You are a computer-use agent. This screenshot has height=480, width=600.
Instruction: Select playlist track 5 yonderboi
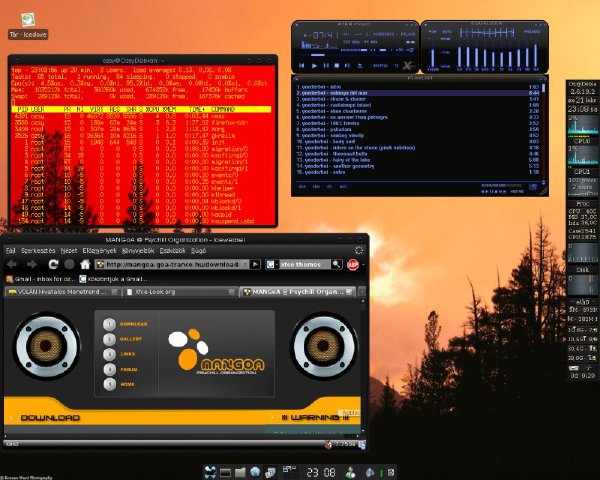click(x=417, y=111)
